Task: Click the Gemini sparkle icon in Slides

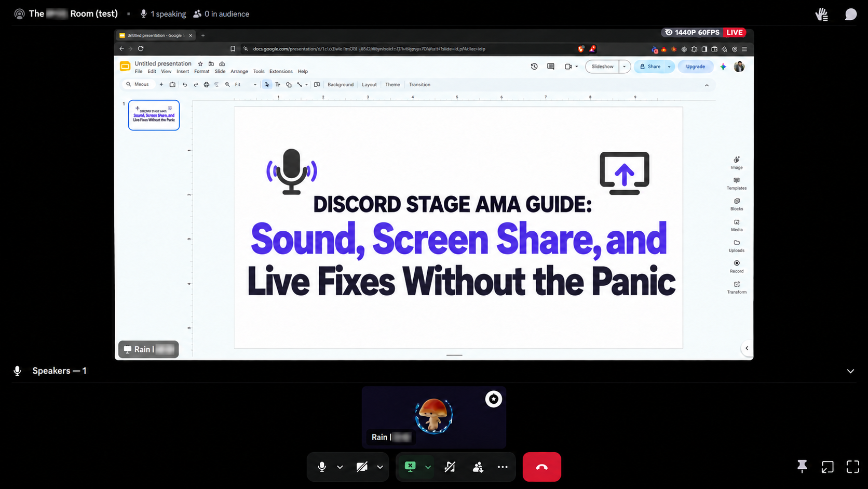Action: [x=723, y=67]
